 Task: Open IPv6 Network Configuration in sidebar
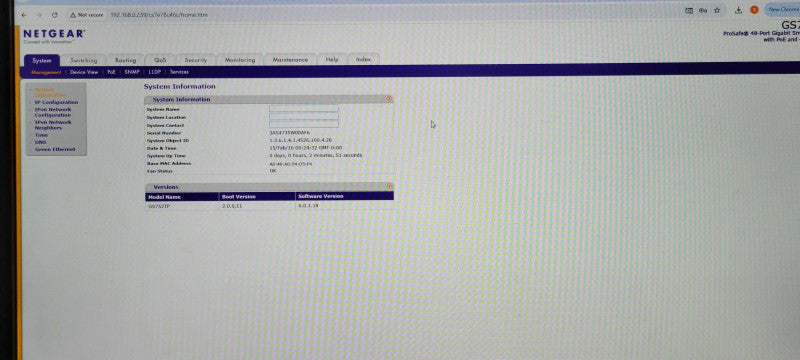tap(53, 112)
